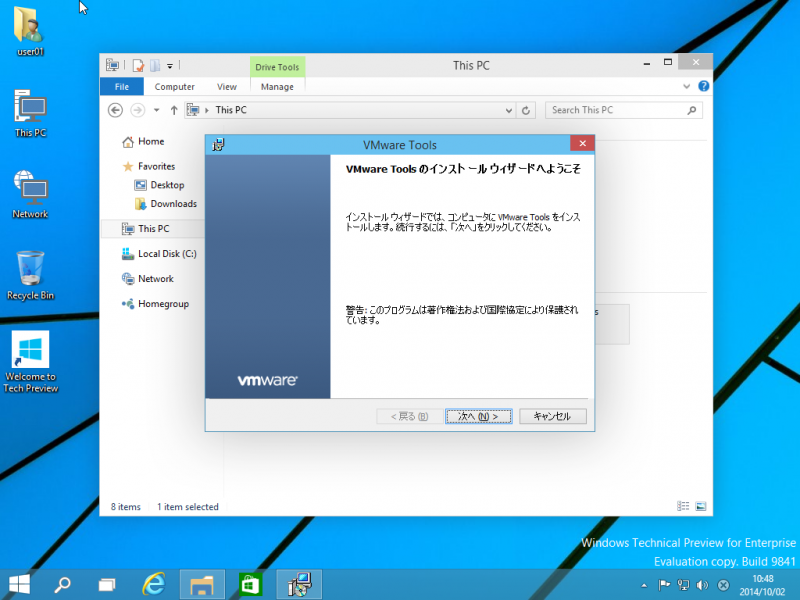Click the Next (次へ) button in VMware Tools
The width and height of the screenshot is (800, 600).
(x=478, y=416)
